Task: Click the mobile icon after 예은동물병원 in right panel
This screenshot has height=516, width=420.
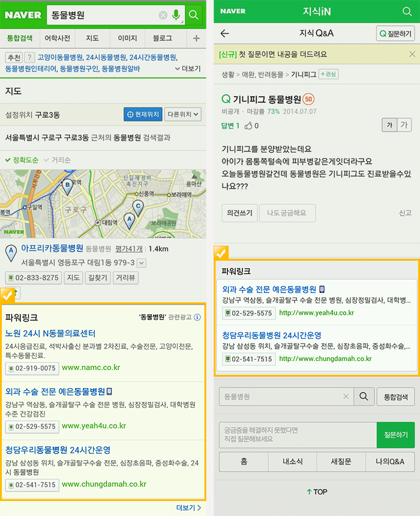Action: [x=322, y=290]
